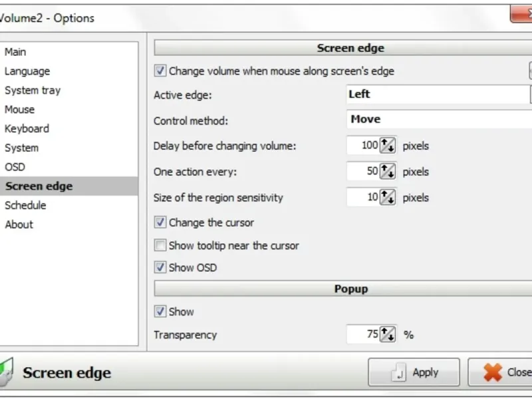This screenshot has height=399, width=532.
Task: Open the Mouse settings page
Action: click(20, 110)
